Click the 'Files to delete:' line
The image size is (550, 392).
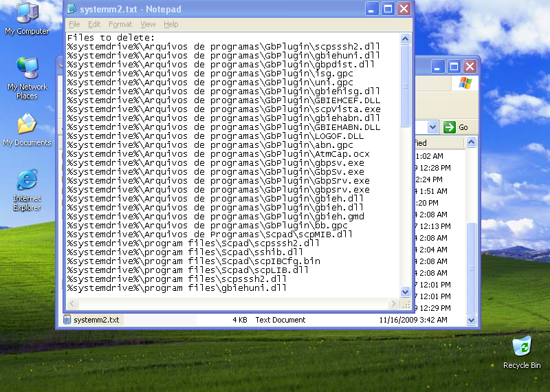(111, 38)
